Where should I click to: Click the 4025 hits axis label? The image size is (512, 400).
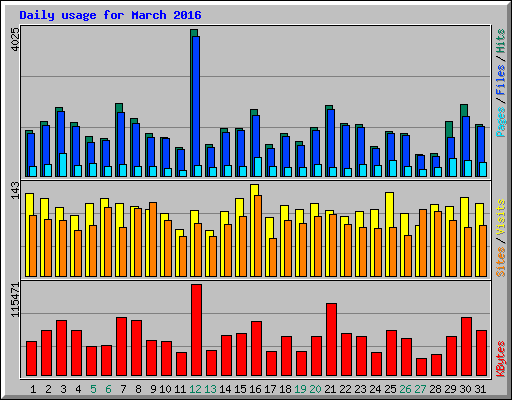pyautogui.click(x=15, y=40)
